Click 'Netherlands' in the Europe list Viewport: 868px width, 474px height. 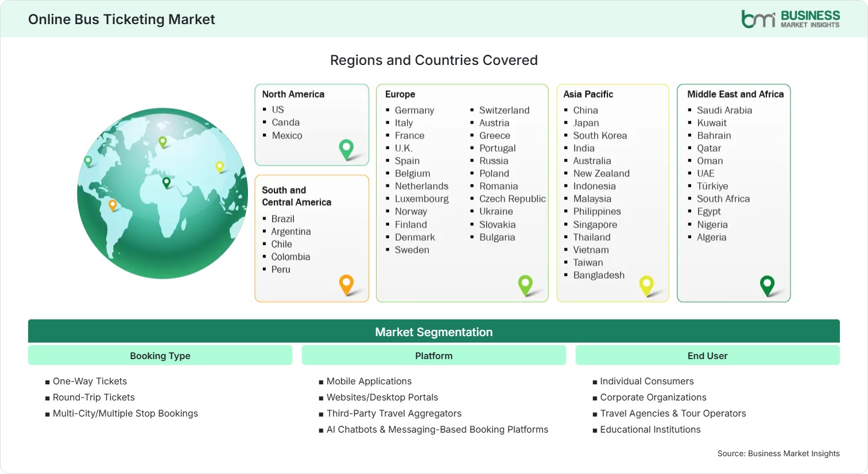pos(421,186)
